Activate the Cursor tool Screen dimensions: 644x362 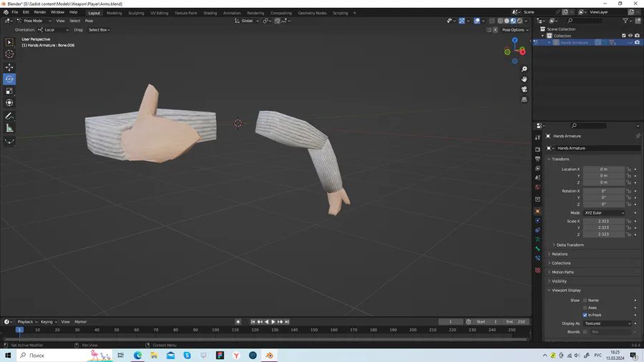9,54
